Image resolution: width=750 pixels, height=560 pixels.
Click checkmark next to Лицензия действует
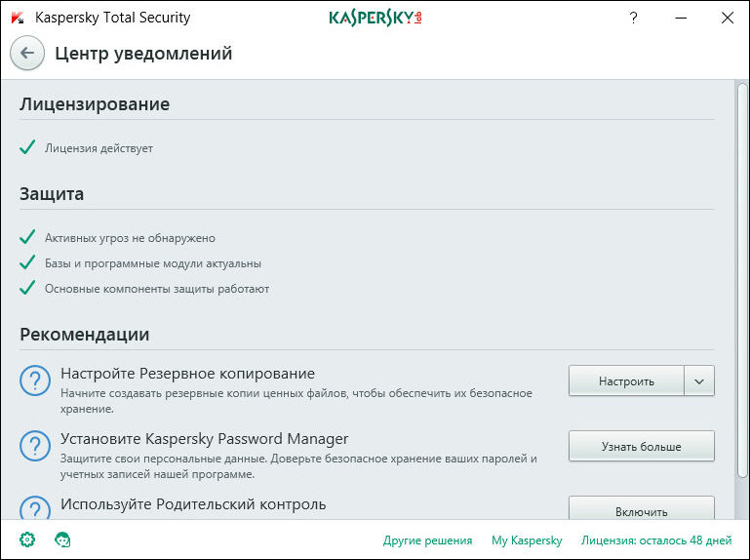click(27, 147)
